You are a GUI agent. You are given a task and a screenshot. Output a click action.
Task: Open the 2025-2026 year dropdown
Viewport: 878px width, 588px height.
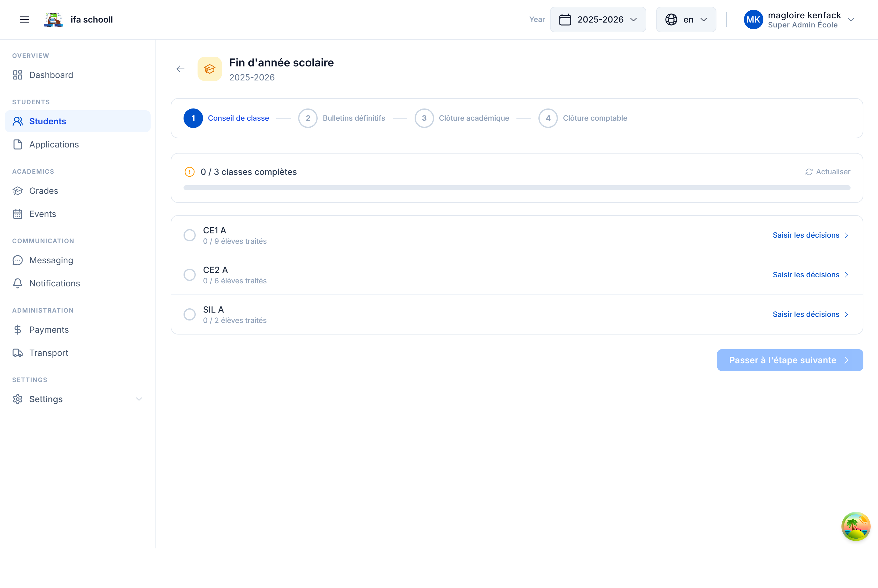tap(598, 19)
